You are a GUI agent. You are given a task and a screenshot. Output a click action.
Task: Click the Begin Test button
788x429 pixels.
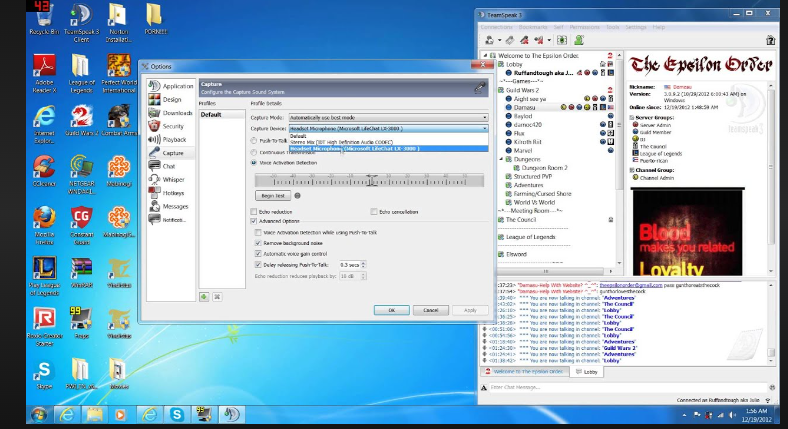click(x=272, y=196)
